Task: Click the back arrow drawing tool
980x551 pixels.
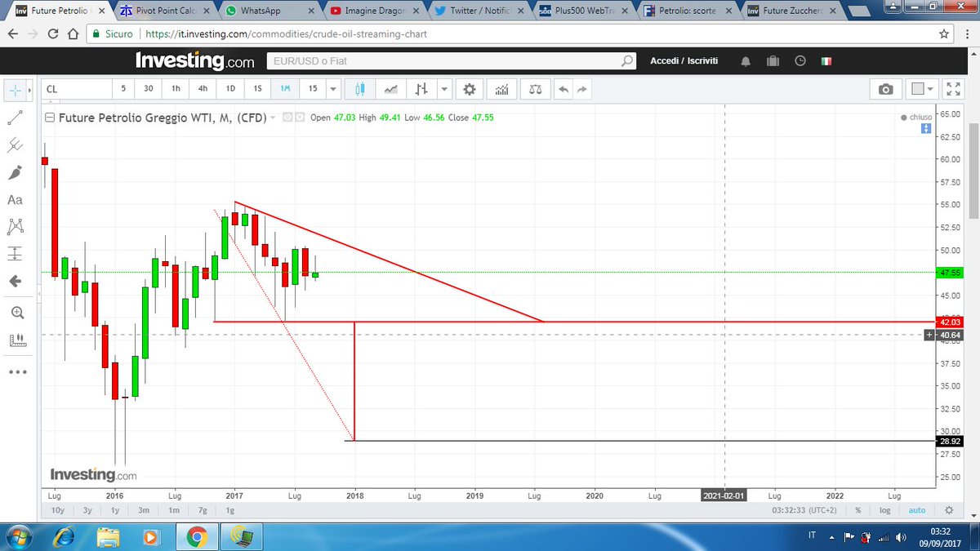Action: [x=15, y=281]
